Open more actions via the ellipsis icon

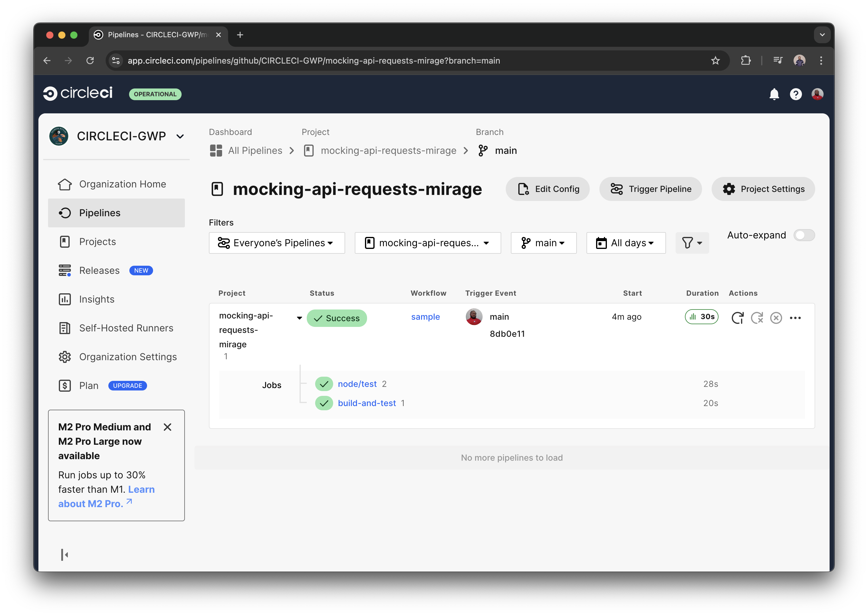tap(795, 318)
